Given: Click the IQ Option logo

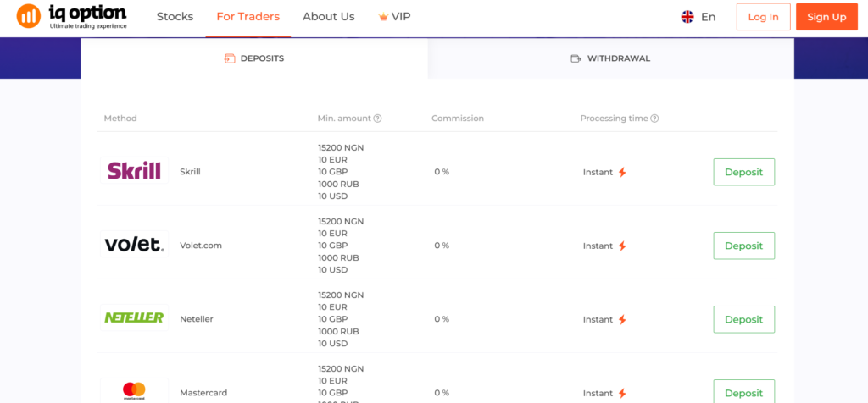Looking at the screenshot, I should (x=72, y=17).
